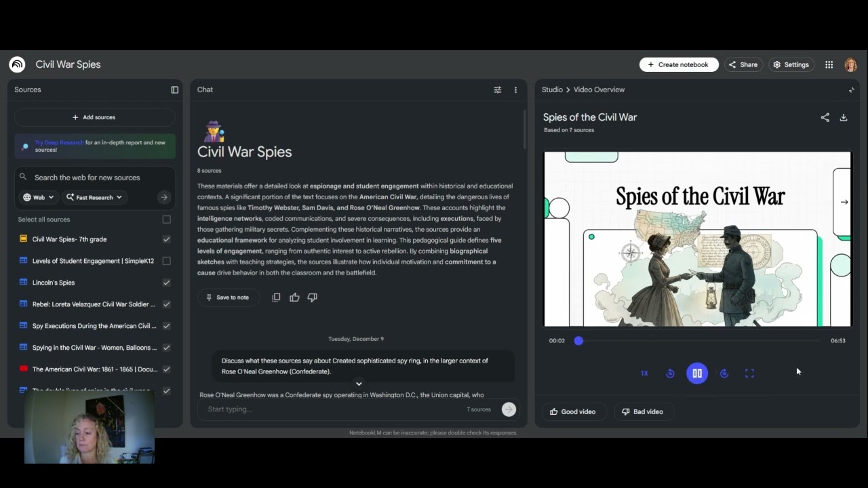Screen dimensions: 868x488
Task: Submit web source search arrow
Action: click(164, 197)
